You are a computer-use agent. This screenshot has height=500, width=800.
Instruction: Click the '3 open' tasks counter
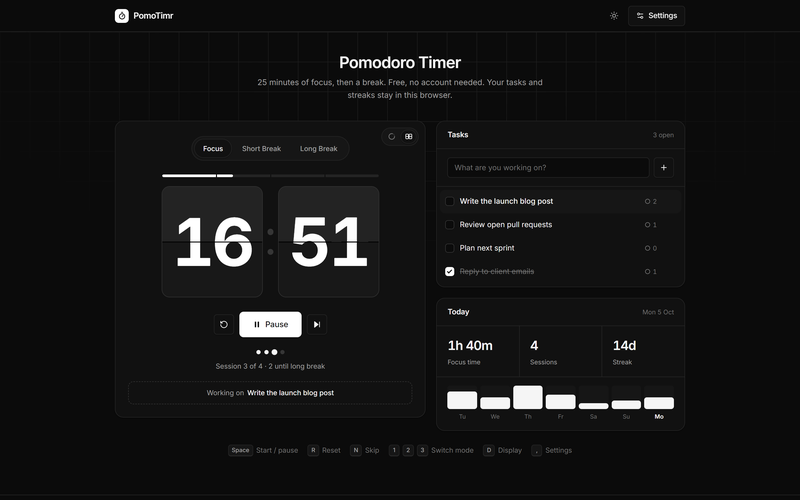[x=663, y=135]
